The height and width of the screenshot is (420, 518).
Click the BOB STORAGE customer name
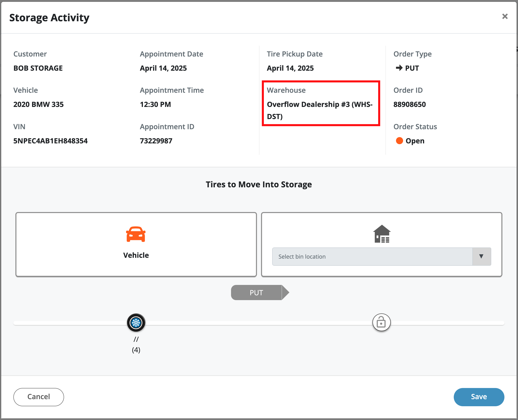pyautogui.click(x=38, y=68)
